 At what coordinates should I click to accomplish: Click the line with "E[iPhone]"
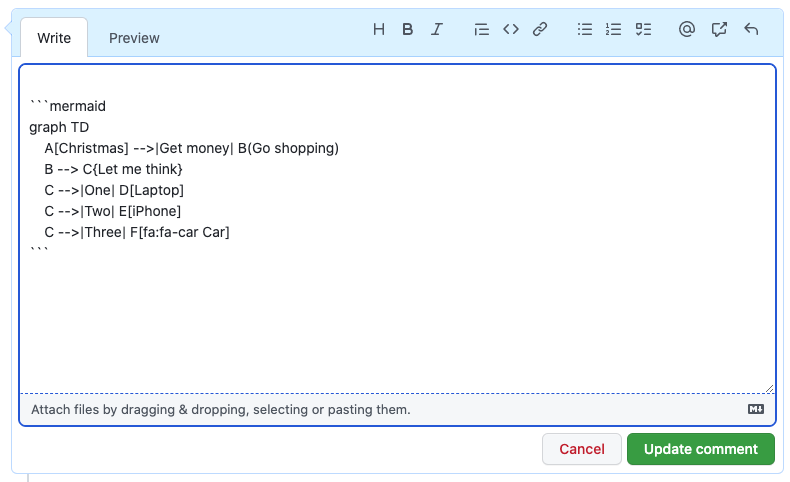(112, 211)
